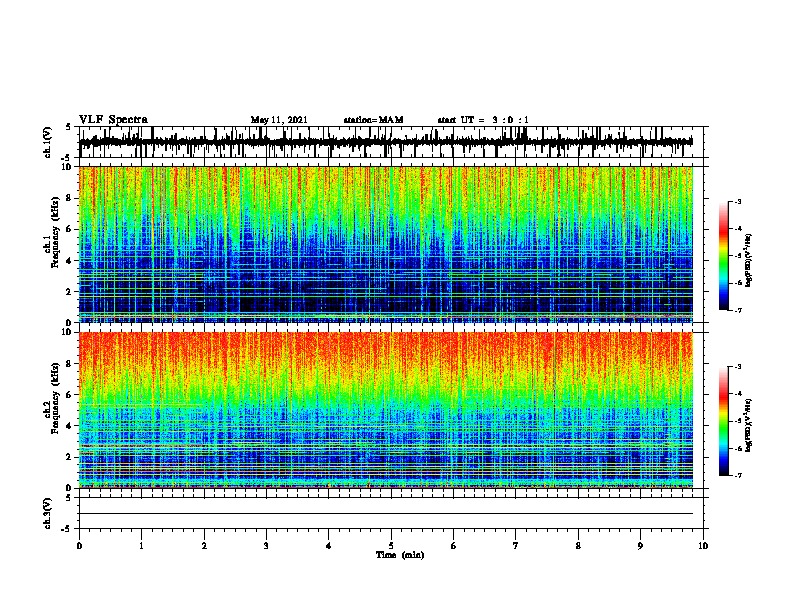Viewport: 792px width, 612px height.
Task: Click the 'Time (min)' axis title
Action: (400, 555)
